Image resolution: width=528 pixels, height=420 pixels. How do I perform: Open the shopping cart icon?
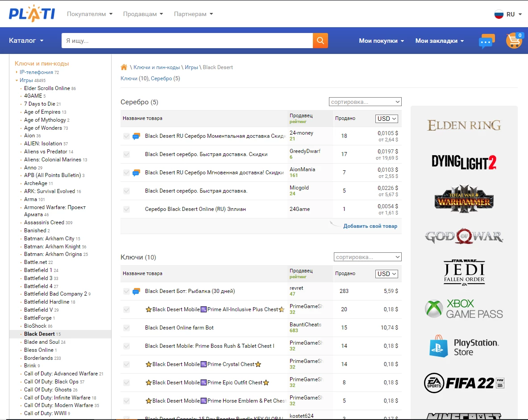pos(514,41)
